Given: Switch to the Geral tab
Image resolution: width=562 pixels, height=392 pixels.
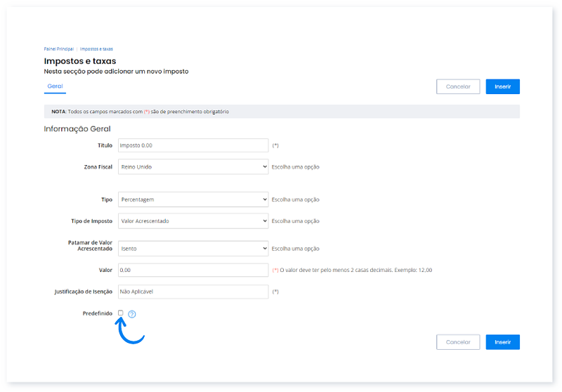Looking at the screenshot, I should [x=55, y=86].
